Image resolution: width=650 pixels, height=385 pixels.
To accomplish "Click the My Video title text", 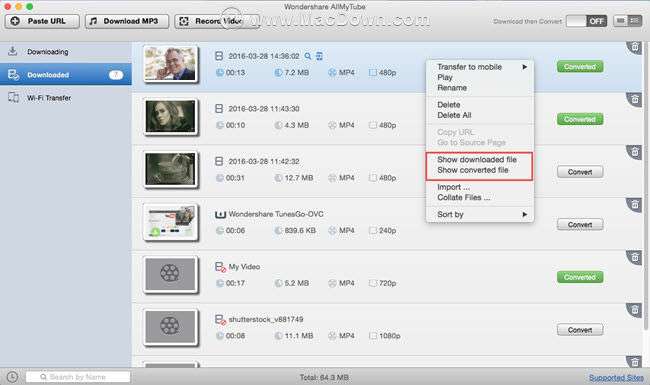I will click(244, 266).
